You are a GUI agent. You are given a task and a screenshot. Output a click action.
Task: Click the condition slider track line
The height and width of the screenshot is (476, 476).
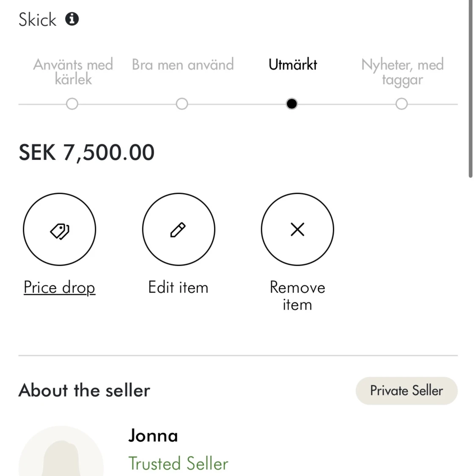(x=237, y=104)
